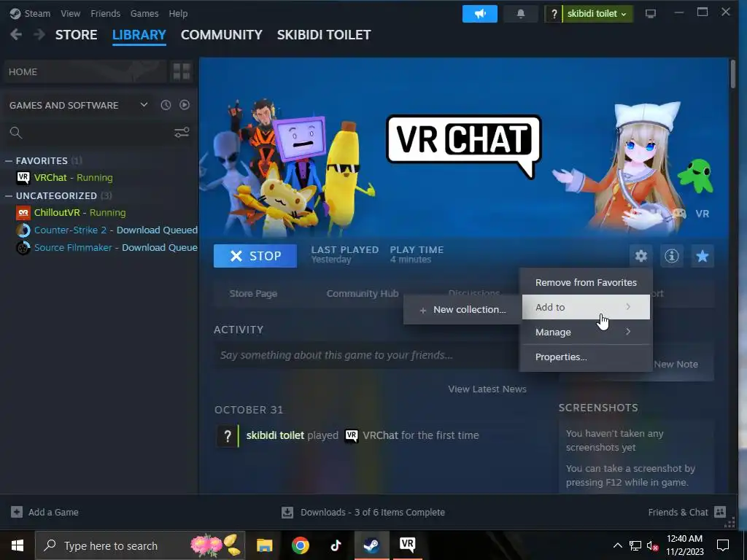Image resolution: width=747 pixels, height=560 pixels.
Task: Open TikTok from the taskbar
Action: click(x=336, y=545)
